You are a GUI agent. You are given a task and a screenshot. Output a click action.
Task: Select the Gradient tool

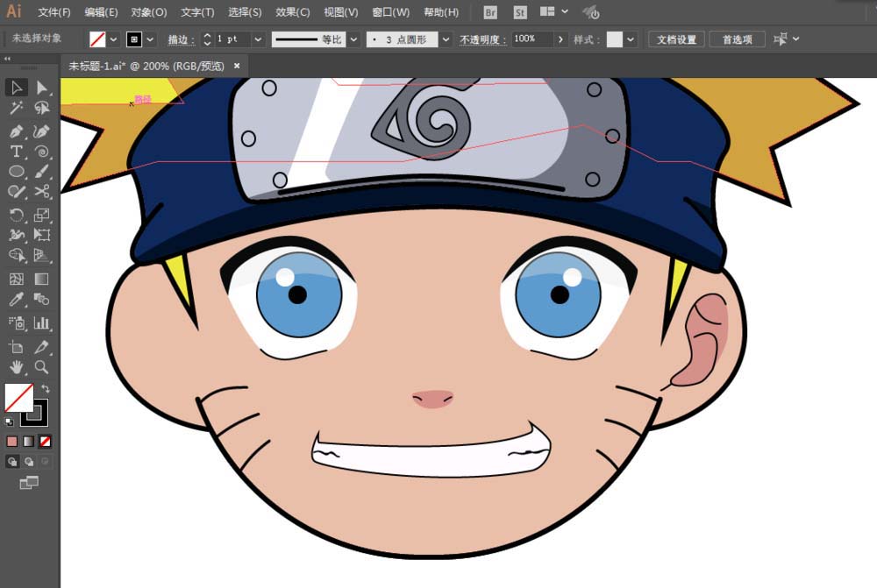tap(41, 279)
